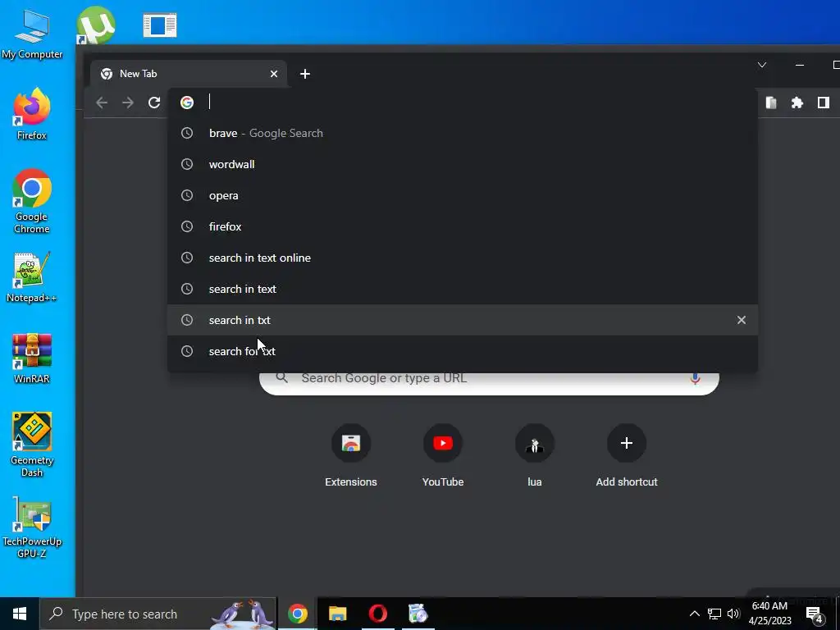840x630 pixels.
Task: Select 'search in text' suggestion
Action: [x=463, y=289]
